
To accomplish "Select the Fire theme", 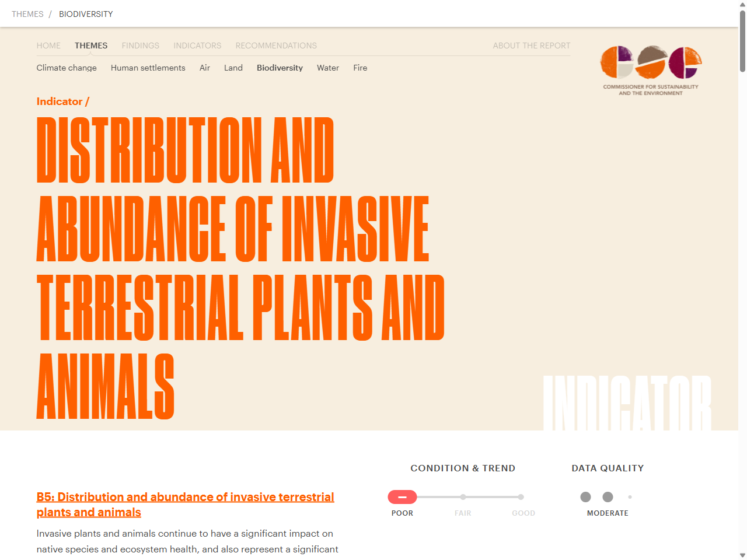I will (360, 68).
